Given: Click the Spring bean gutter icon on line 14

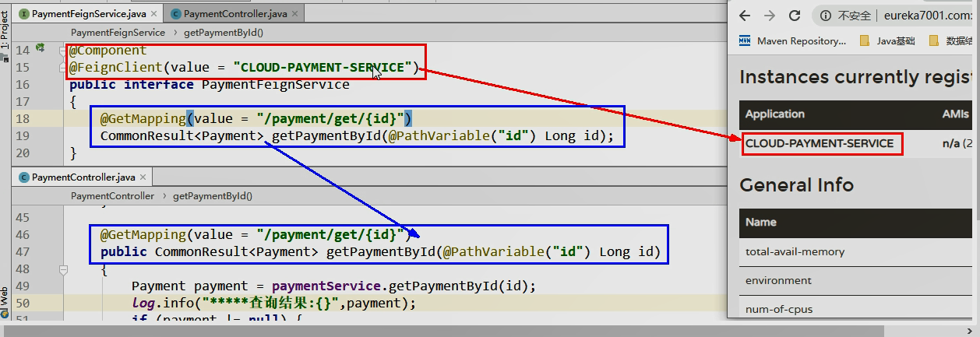Looking at the screenshot, I should coord(39,48).
